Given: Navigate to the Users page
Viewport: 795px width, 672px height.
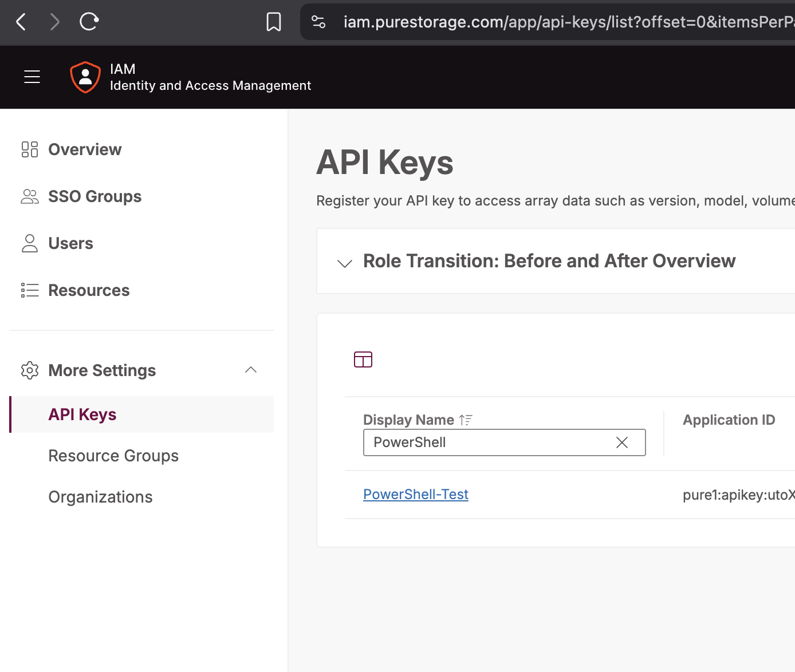Looking at the screenshot, I should (70, 243).
